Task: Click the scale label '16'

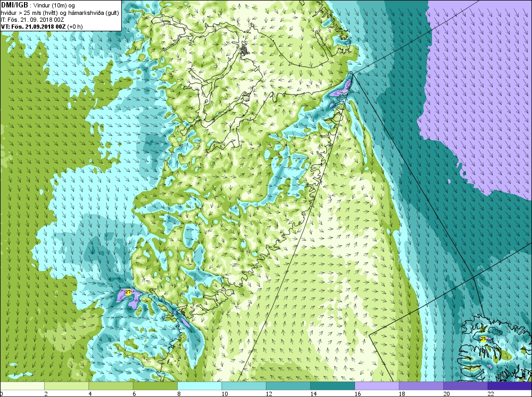Action: [358, 394]
